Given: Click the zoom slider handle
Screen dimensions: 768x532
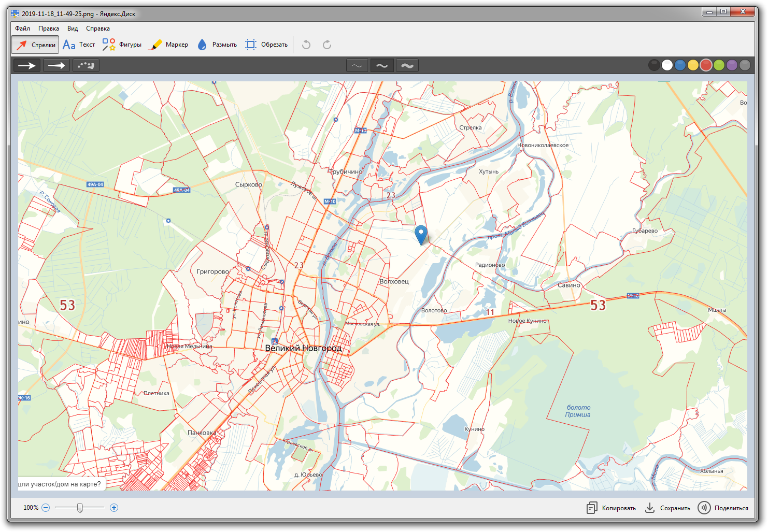Looking at the screenshot, I should pos(80,508).
